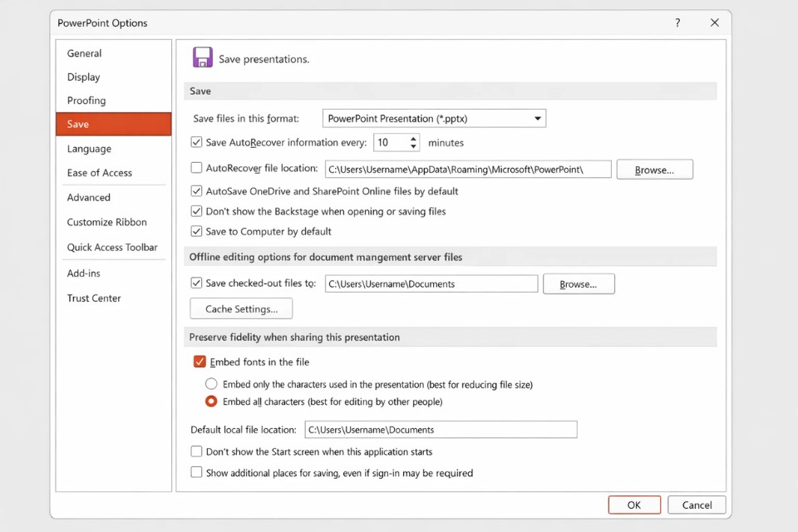
Task: Uncheck Don't show the Backstage option
Action: click(x=196, y=211)
